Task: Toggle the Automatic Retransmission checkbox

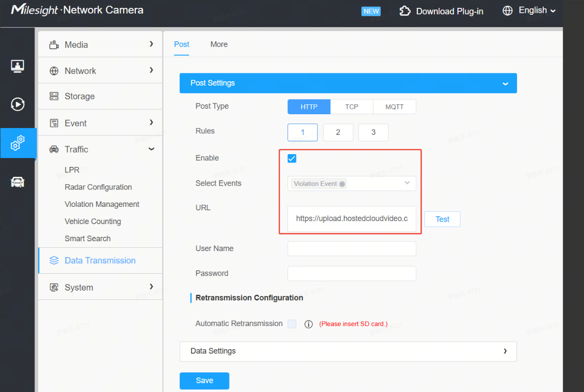Action: coord(292,324)
